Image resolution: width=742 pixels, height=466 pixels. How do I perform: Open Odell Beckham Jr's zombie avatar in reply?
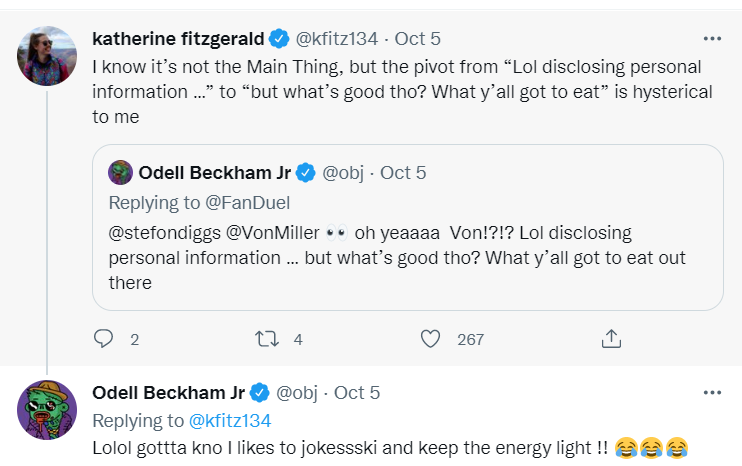[x=47, y=410]
